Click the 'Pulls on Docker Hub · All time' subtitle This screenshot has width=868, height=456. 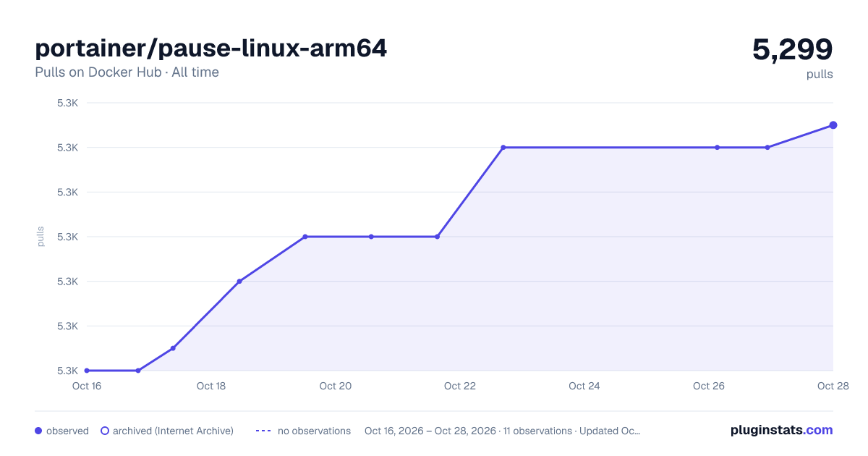click(x=127, y=72)
